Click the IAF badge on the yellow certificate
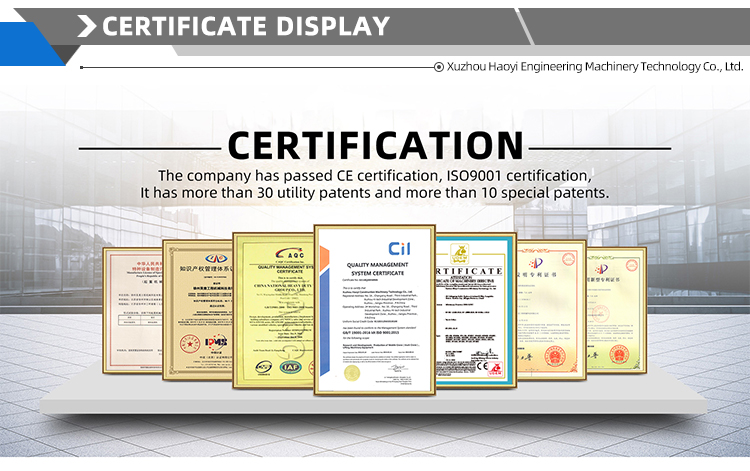Screen dimensions: 750x471 pyautogui.click(x=290, y=367)
